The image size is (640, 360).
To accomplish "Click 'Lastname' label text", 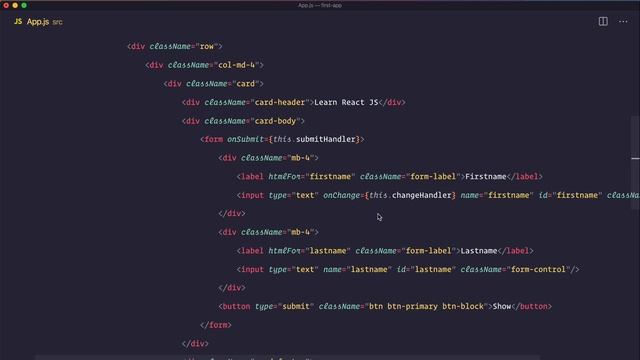I will coord(479,251).
